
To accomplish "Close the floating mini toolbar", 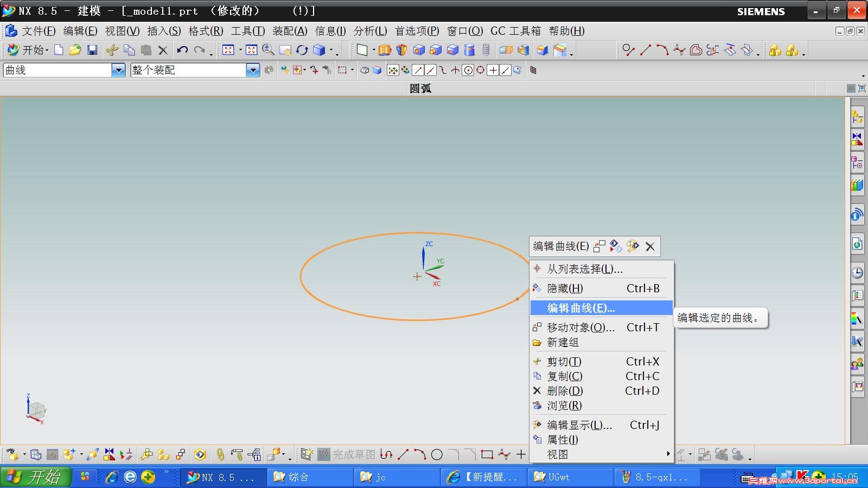I will point(650,247).
